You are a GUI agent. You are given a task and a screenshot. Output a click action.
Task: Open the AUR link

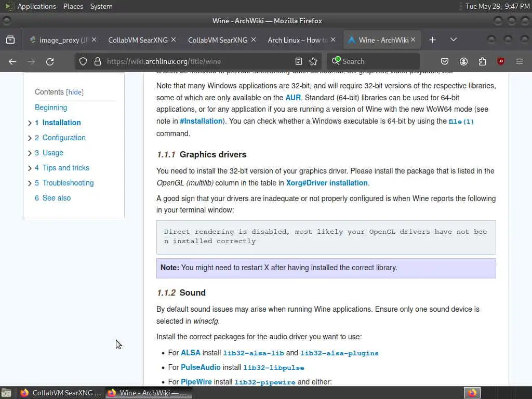click(x=293, y=98)
